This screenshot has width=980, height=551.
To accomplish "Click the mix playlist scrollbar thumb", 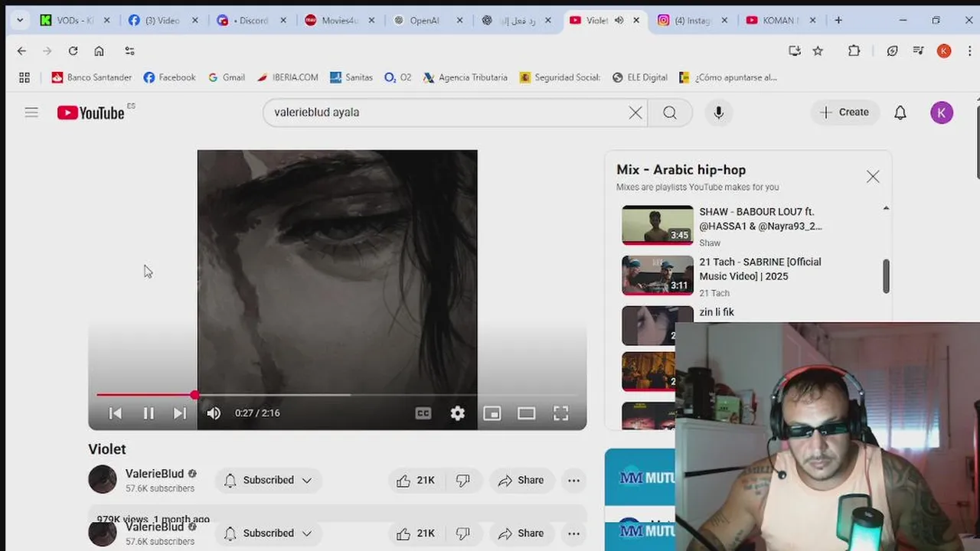I will 886,275.
